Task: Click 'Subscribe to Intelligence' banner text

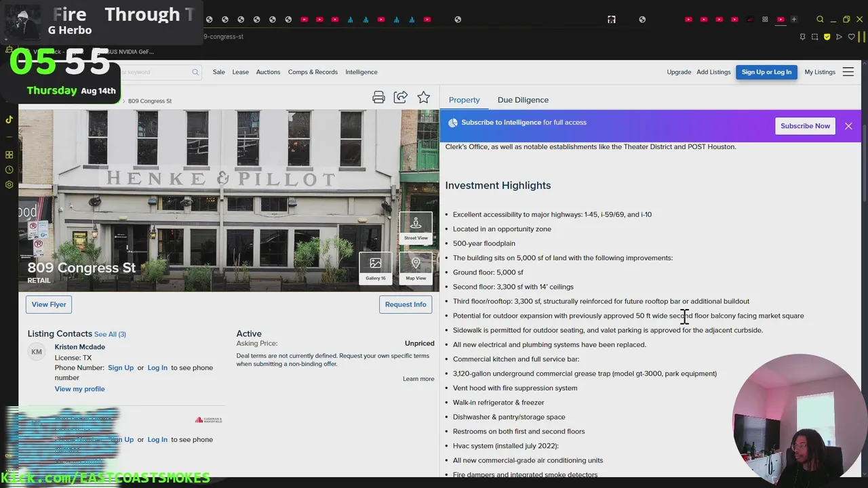Action: 501,123
